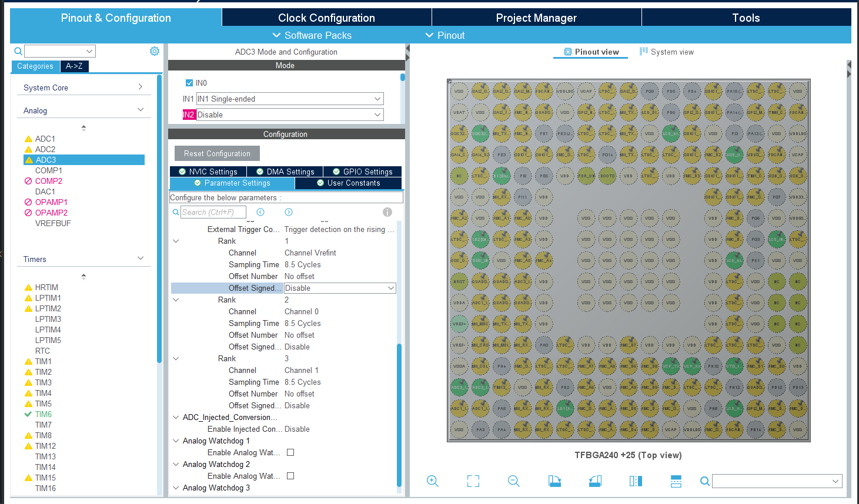
Task: Click the info icon in Parameter Settings
Action: point(387,212)
